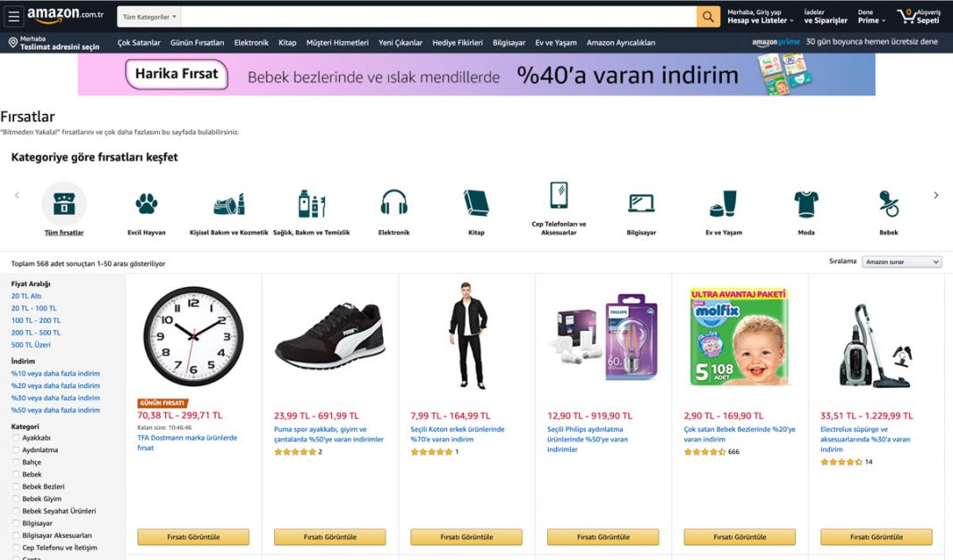The height and width of the screenshot is (560, 953).
Task: Check the Ayakkabı category checkbox
Action: click(x=16, y=437)
